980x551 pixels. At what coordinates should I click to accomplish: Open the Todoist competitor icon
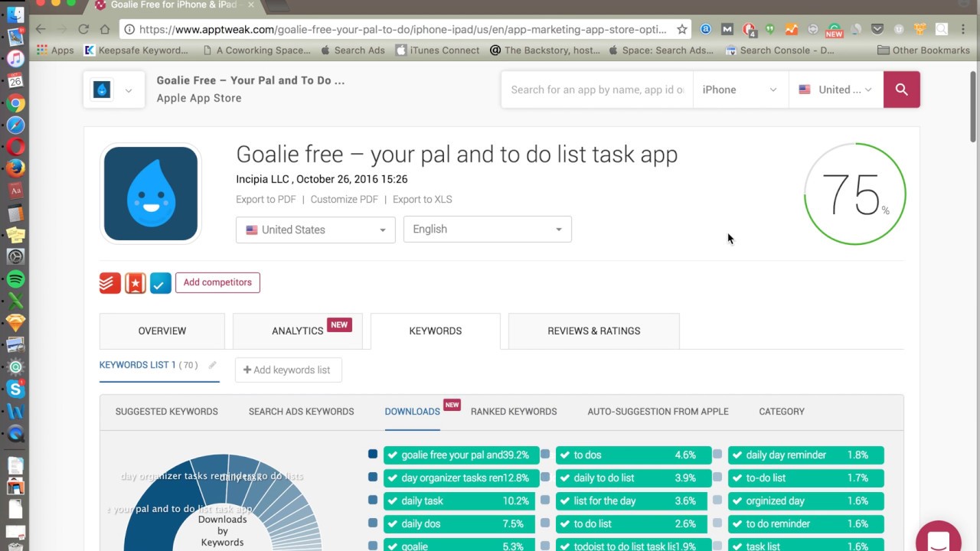click(x=110, y=282)
